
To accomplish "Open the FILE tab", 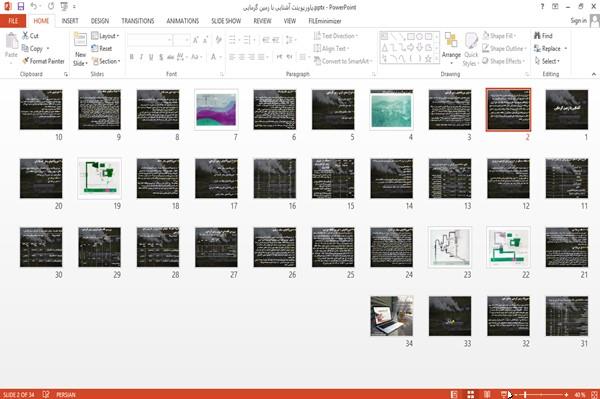I will coord(13,21).
